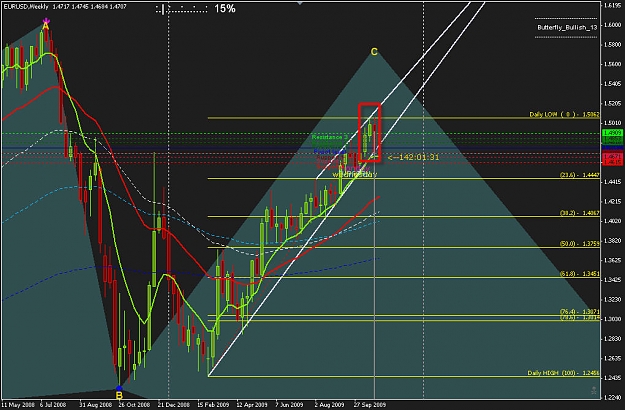Click the '15%' percentage label

225,8
